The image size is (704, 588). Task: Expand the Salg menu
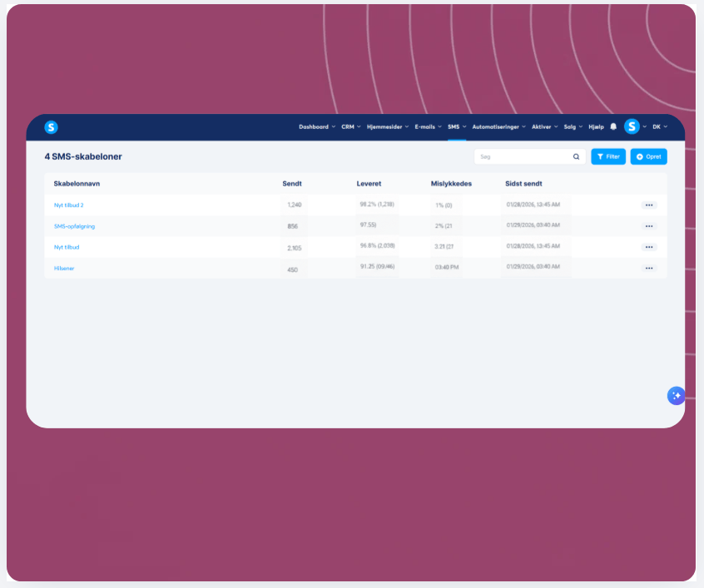point(573,127)
